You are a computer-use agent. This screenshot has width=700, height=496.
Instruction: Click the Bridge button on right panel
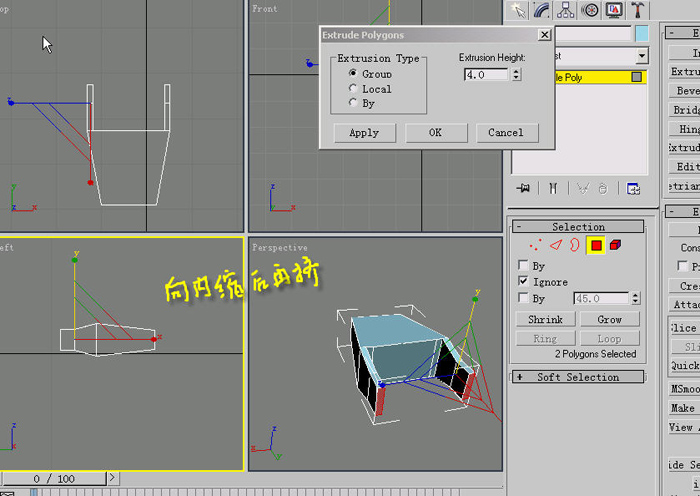pos(684,110)
